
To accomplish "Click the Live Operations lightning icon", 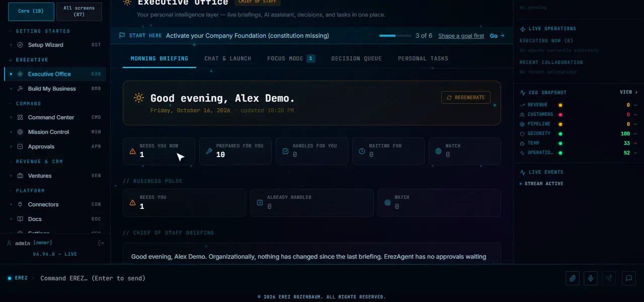I will pyautogui.click(x=523, y=29).
